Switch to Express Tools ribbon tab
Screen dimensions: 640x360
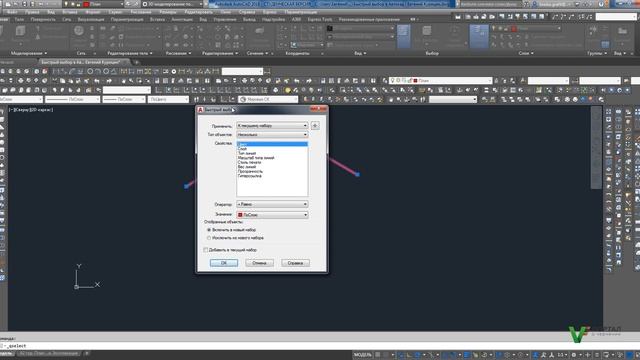point(320,19)
